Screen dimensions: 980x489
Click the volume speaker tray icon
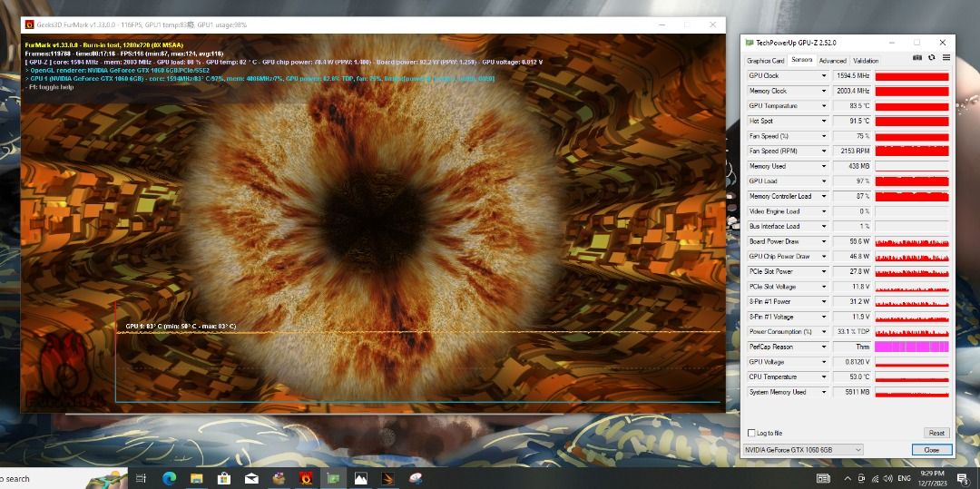[x=887, y=478]
